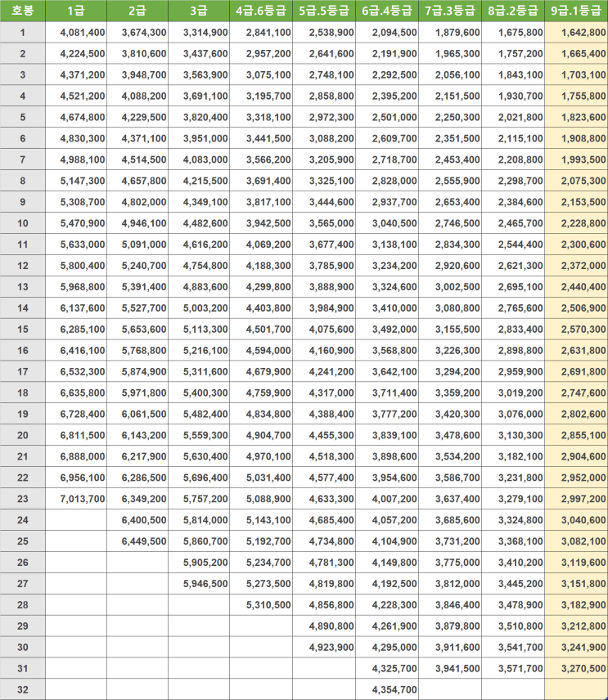The image size is (608, 700).
Task: Select cell with value 5,946,500
Action: click(199, 584)
